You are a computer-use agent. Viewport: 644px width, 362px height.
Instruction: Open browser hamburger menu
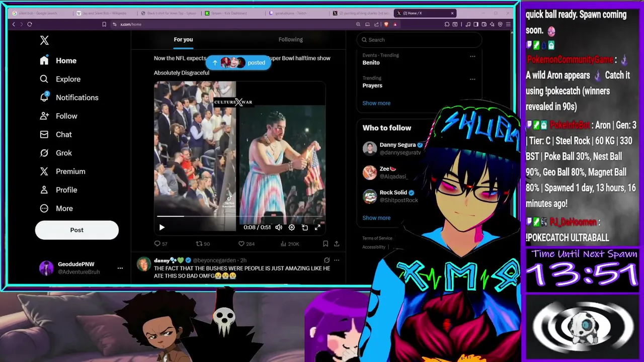pos(509,24)
